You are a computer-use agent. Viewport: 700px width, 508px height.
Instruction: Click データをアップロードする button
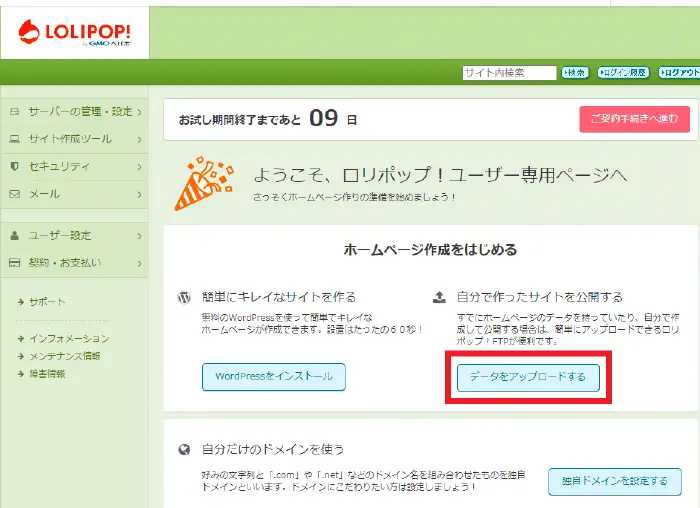(528, 377)
